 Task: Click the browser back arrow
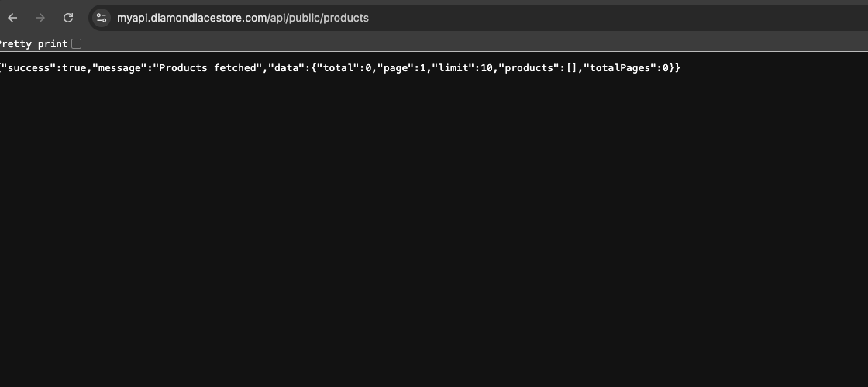(x=12, y=18)
